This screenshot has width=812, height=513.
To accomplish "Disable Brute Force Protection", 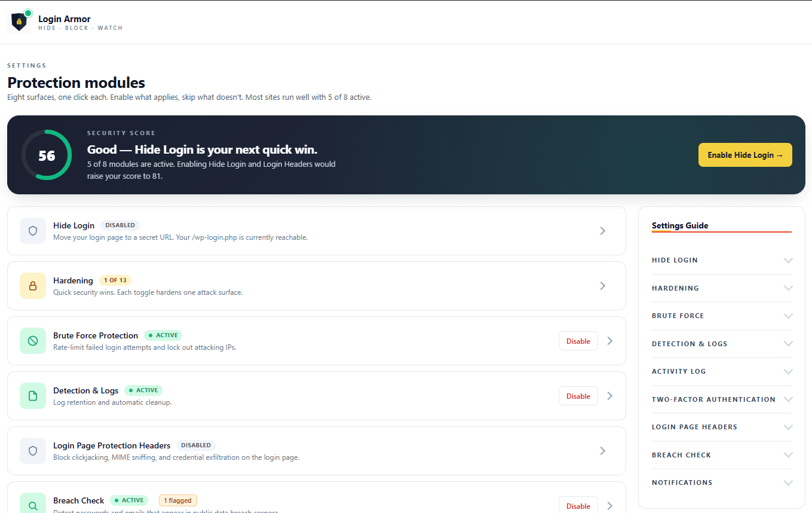I will pos(578,340).
